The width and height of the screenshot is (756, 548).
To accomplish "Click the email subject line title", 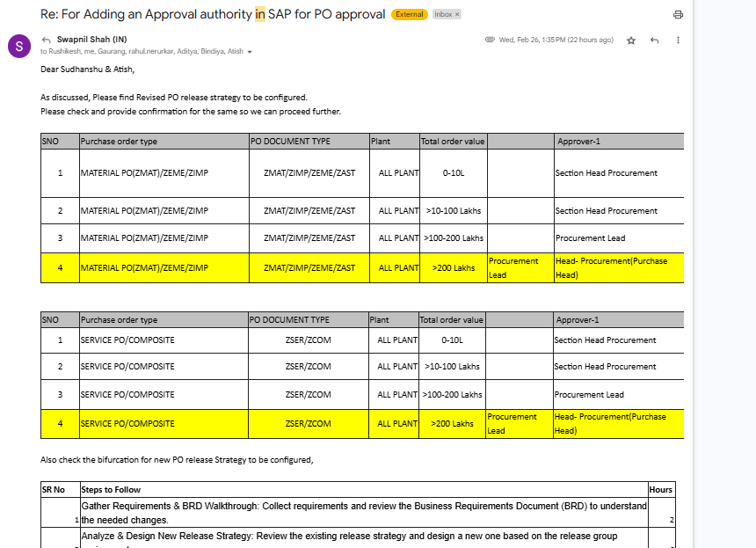I will tap(213, 14).
